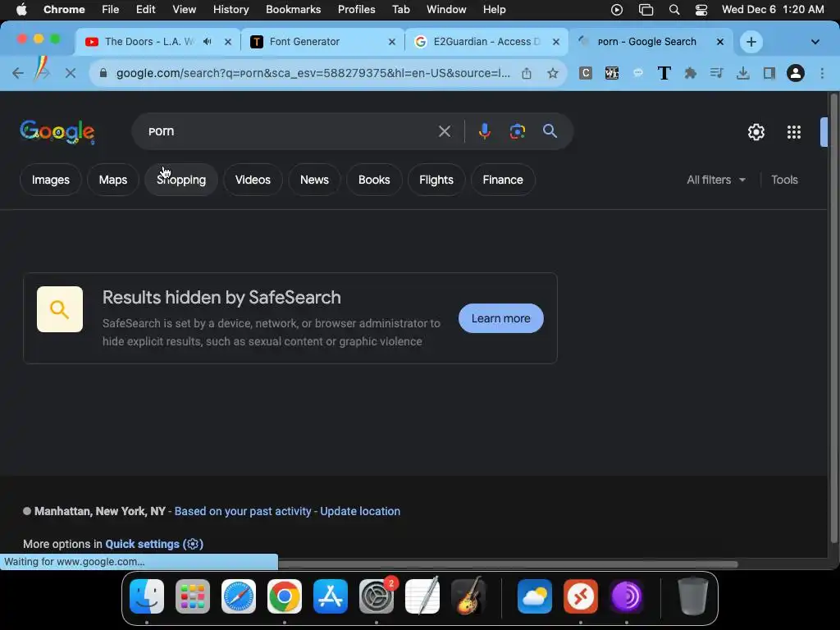Screen dimensions: 840x630
Task: Clear the search box with X
Action: pyautogui.click(x=444, y=131)
